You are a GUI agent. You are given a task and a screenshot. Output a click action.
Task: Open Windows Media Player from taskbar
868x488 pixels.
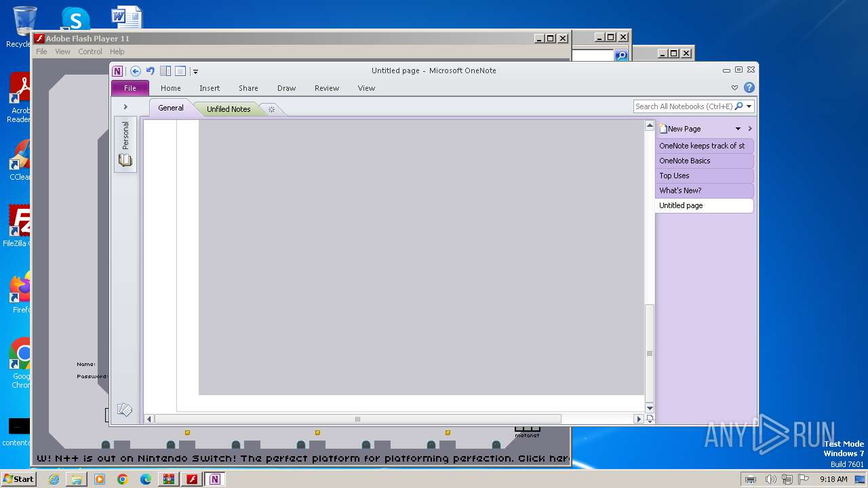tap(100, 479)
